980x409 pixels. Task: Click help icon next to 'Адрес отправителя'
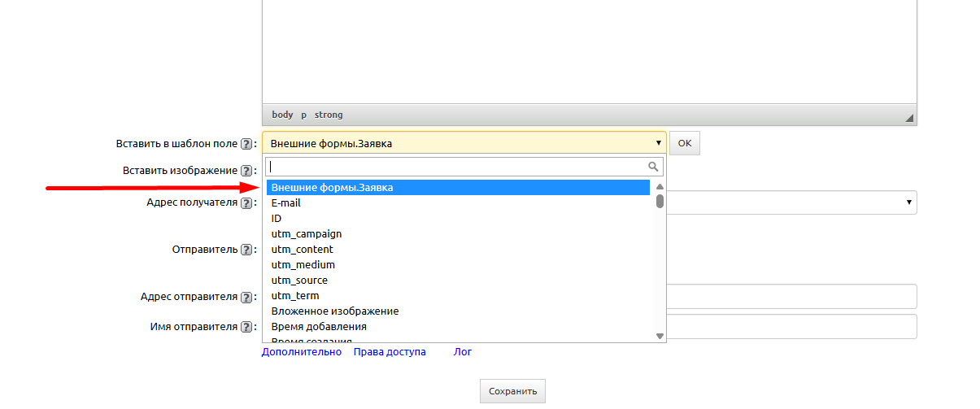[x=246, y=297]
